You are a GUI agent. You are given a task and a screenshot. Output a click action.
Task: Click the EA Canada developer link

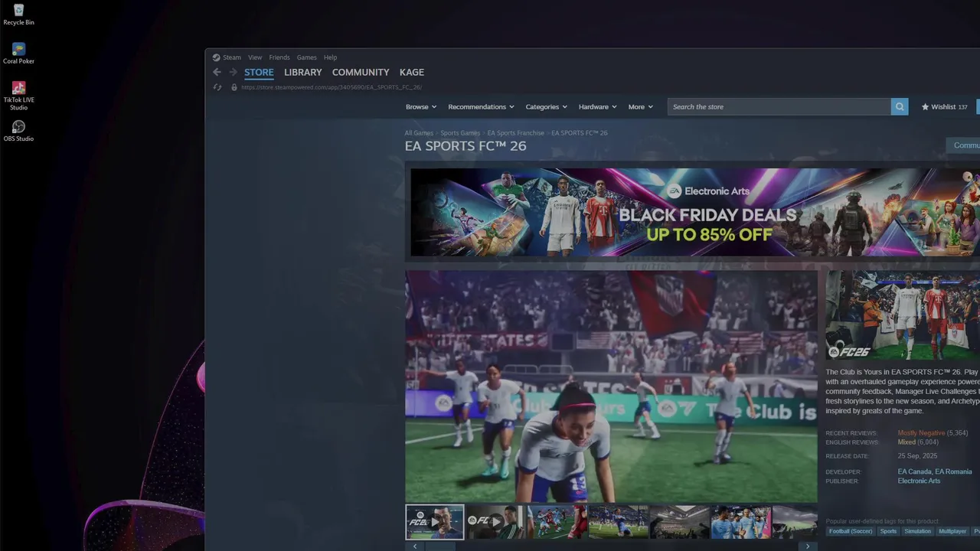(914, 472)
